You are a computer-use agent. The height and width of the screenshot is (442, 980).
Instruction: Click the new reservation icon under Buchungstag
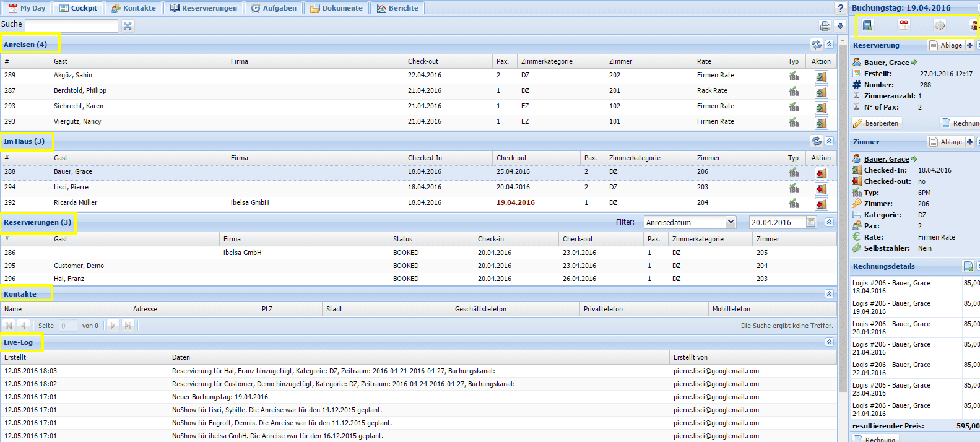click(867, 25)
